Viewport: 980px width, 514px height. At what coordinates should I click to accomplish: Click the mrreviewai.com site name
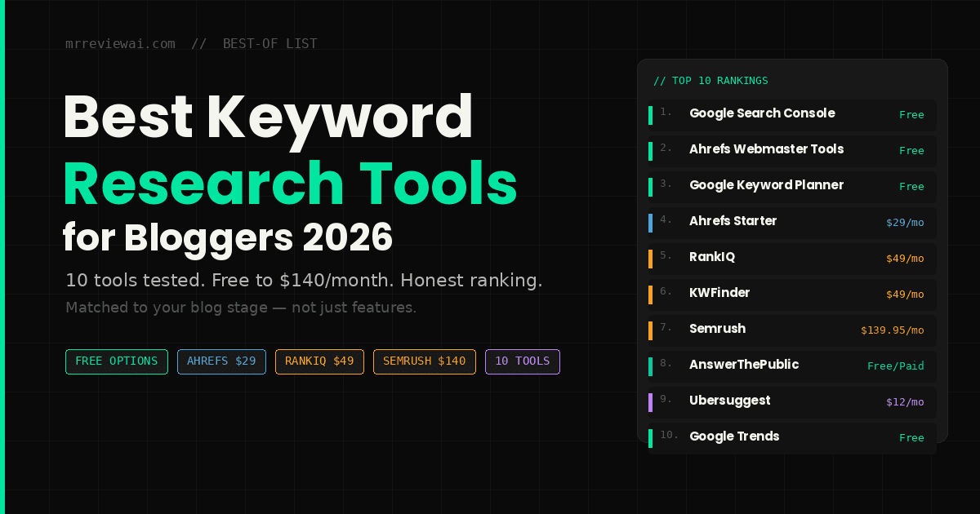click(120, 44)
